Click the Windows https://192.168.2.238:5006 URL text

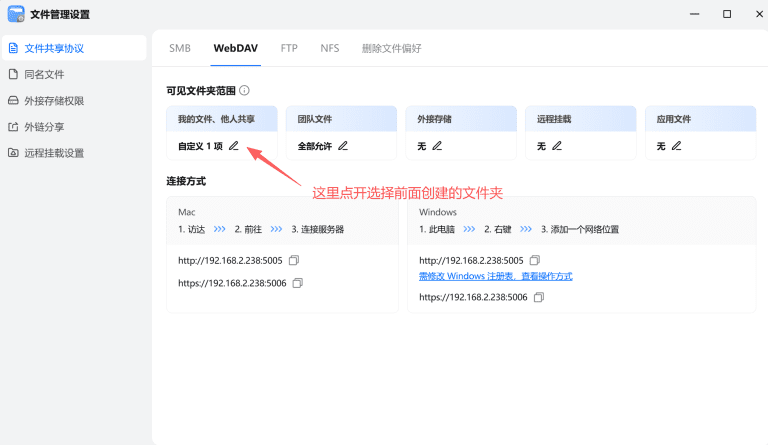point(473,297)
